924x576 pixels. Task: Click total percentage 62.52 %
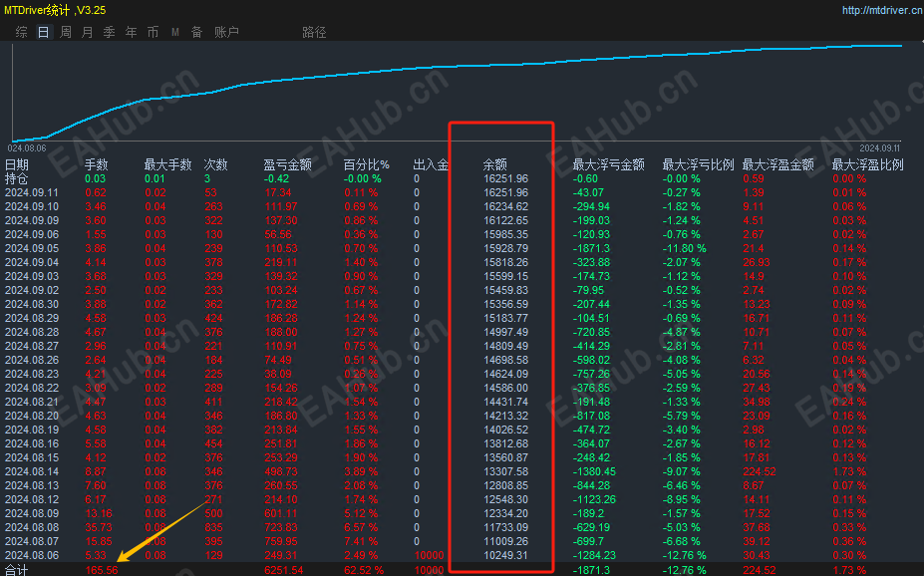[x=364, y=570]
